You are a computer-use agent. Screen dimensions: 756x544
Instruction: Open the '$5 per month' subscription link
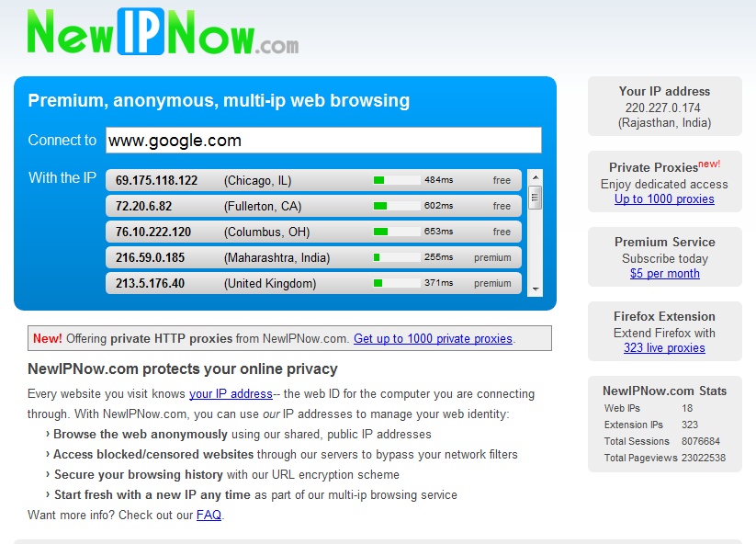(664, 273)
